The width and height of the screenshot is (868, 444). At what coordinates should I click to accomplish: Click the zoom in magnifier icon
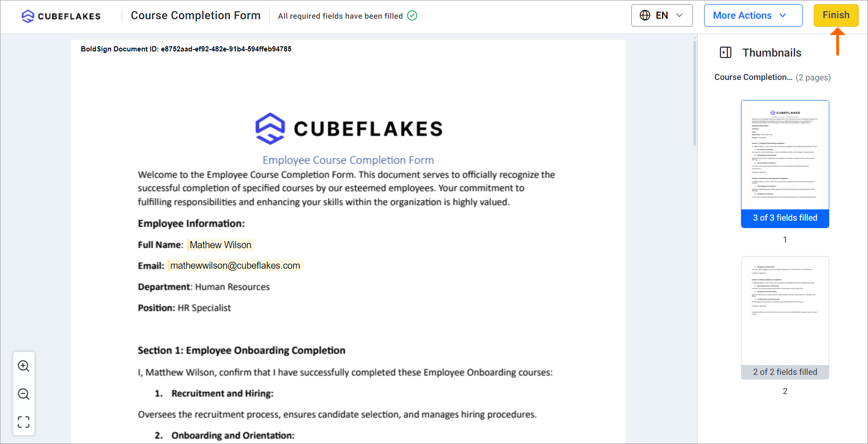pos(24,366)
